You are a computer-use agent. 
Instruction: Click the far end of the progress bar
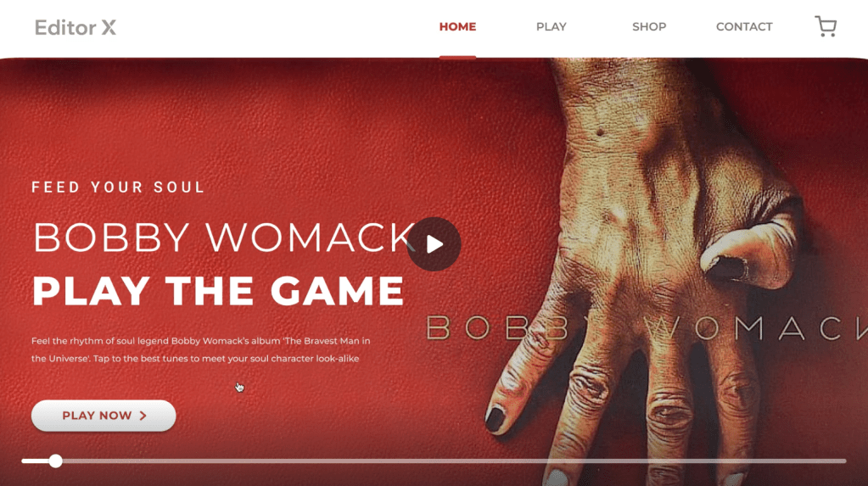point(843,461)
